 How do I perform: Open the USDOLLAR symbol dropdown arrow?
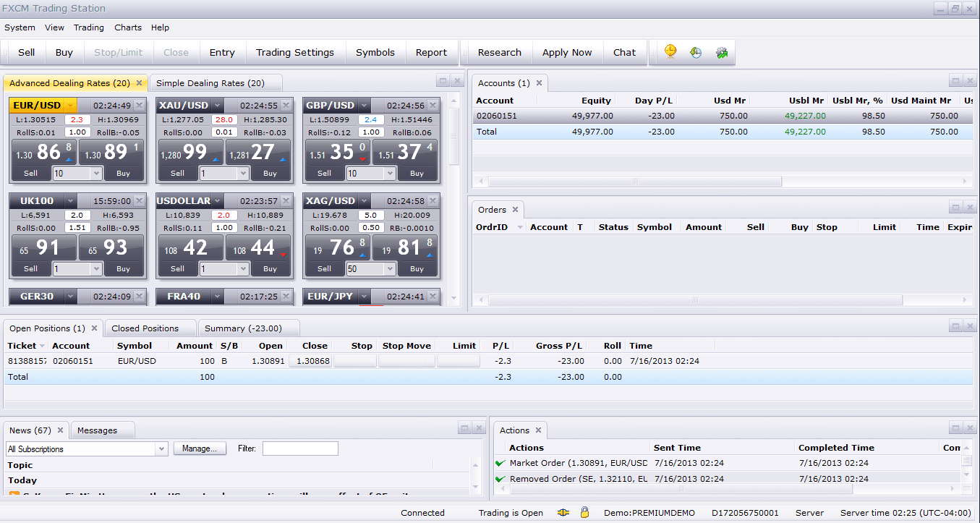click(x=217, y=201)
